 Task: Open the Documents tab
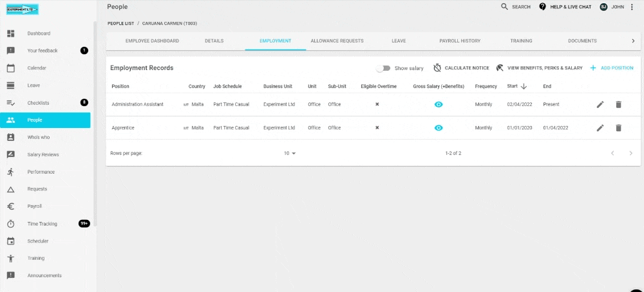[582, 41]
